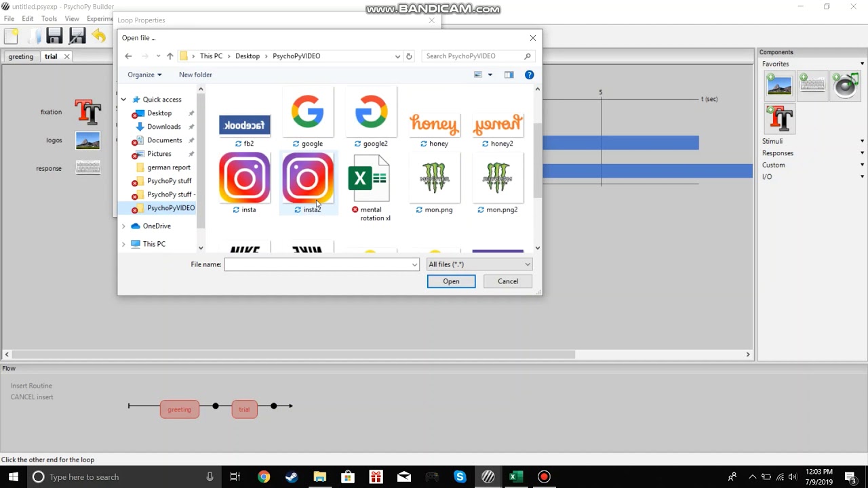
Task: Add Keyboard component from Favorites
Action: pyautogui.click(x=812, y=85)
